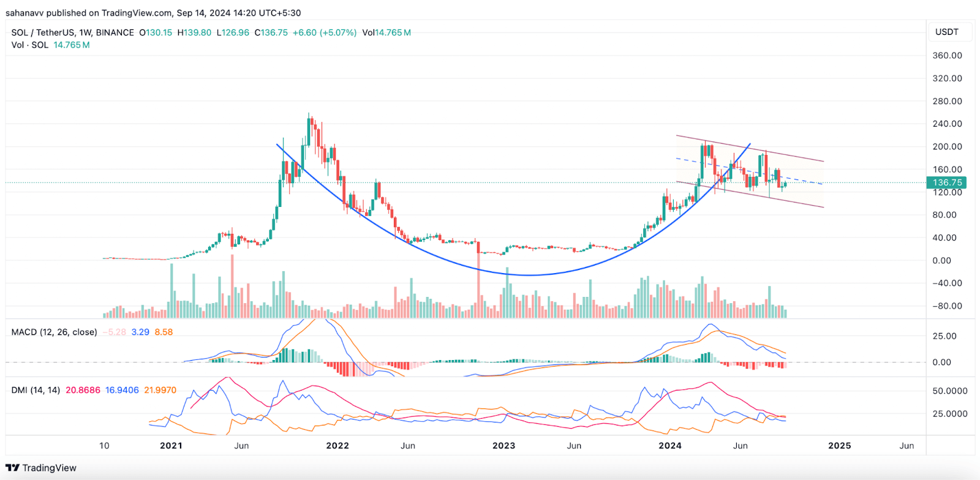Click the sahanavv published caption line
Image resolution: width=980 pixels, height=480 pixels.
pyautogui.click(x=153, y=13)
